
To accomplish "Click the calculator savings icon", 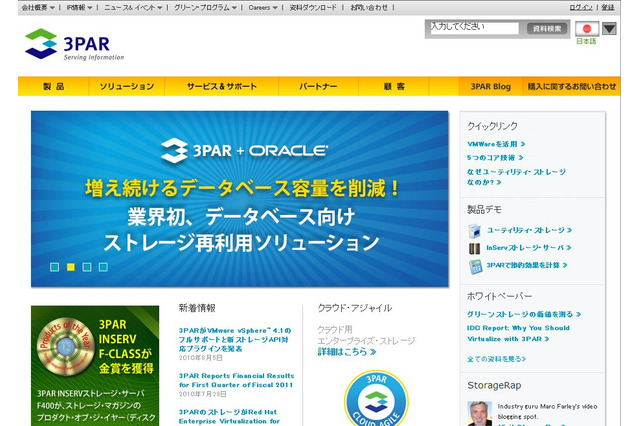I will (475, 266).
